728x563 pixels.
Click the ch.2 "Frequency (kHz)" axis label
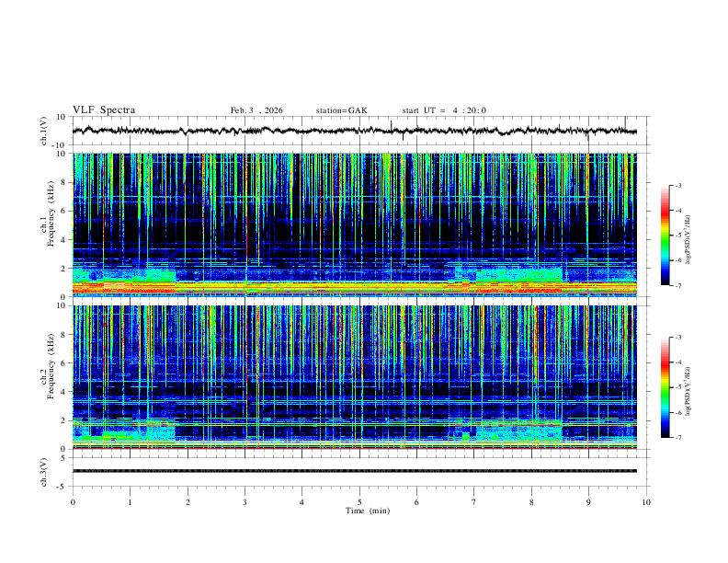(51, 366)
